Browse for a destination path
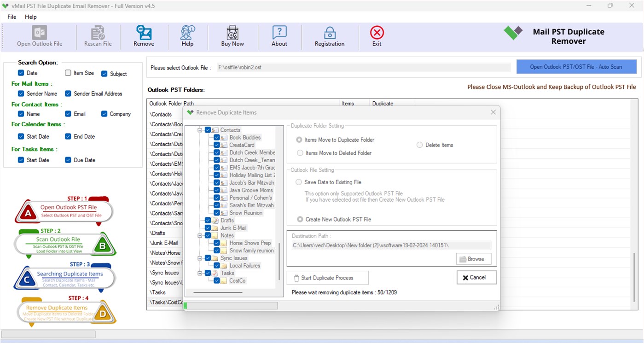The height and width of the screenshot is (344, 644). tap(473, 259)
